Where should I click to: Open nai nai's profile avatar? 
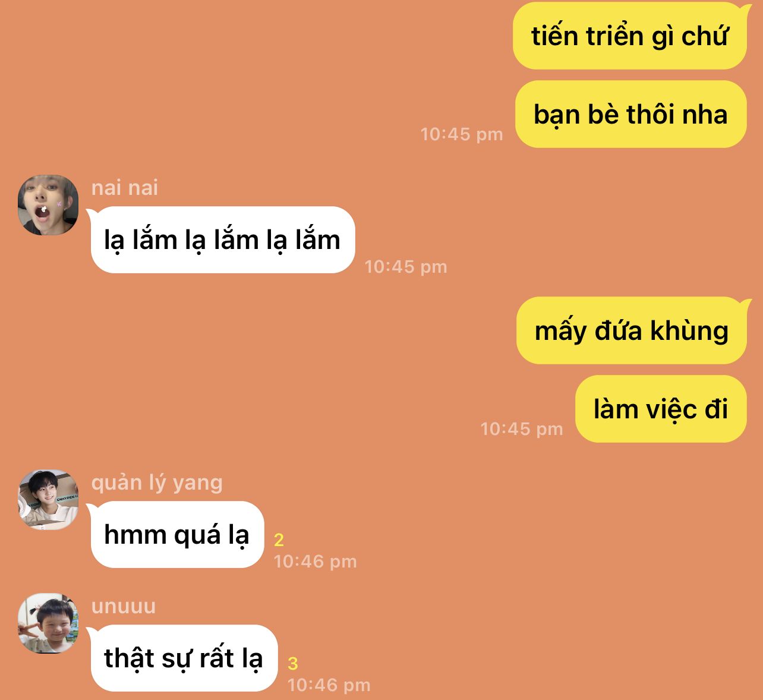(x=48, y=205)
